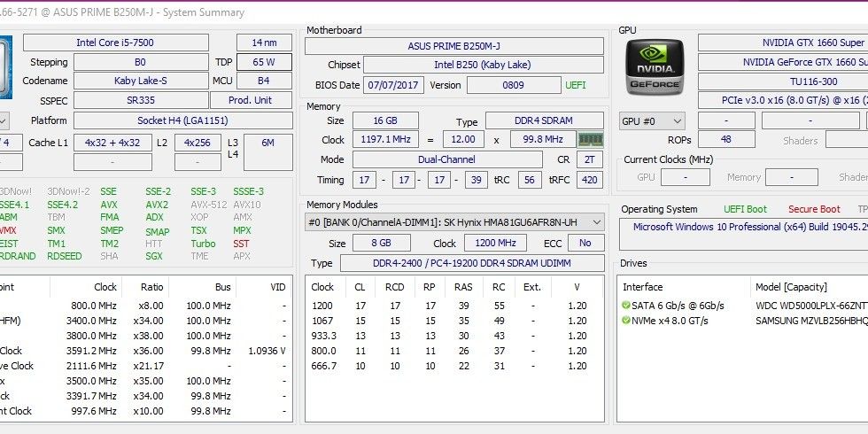868x434 pixels.
Task: Click the ECC No field
Action: 585,243
